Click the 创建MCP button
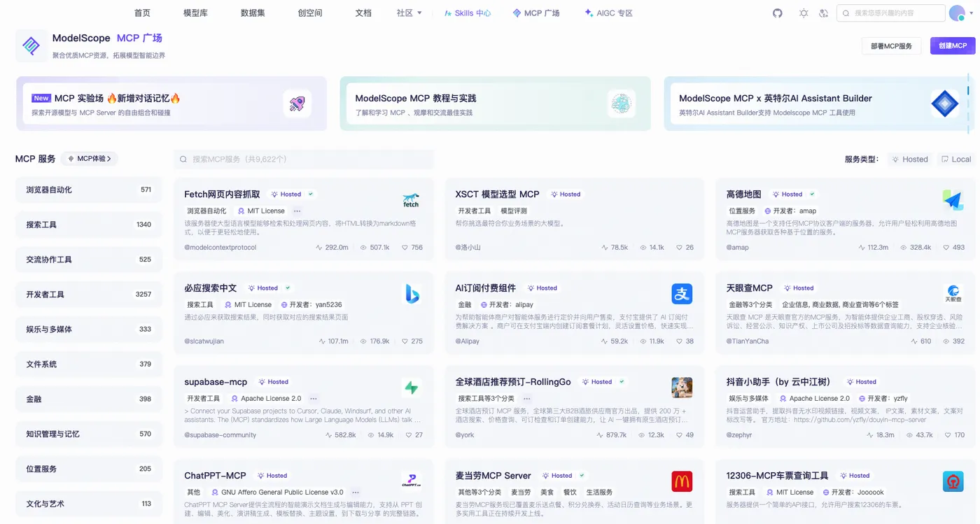 [x=953, y=45]
